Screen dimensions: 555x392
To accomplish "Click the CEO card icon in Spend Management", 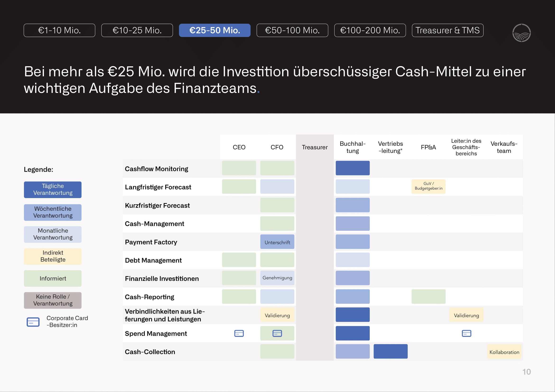I will coord(239,333).
